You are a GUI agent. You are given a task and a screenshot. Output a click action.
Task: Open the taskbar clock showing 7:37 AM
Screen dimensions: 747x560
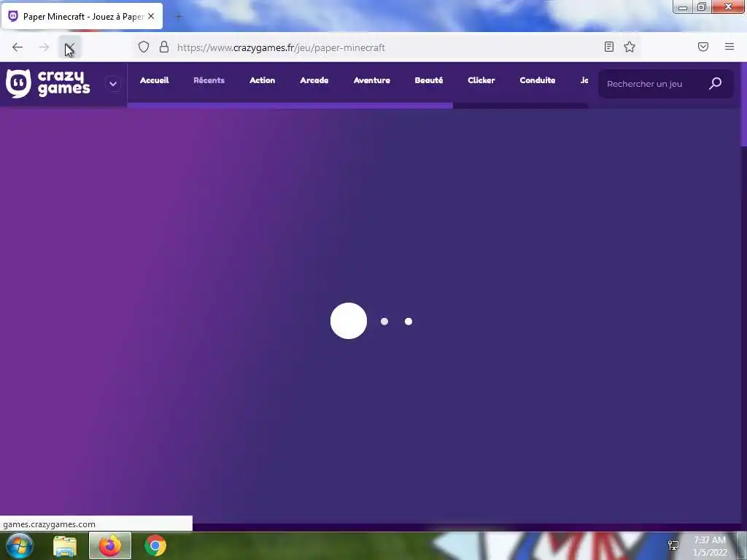click(710, 546)
